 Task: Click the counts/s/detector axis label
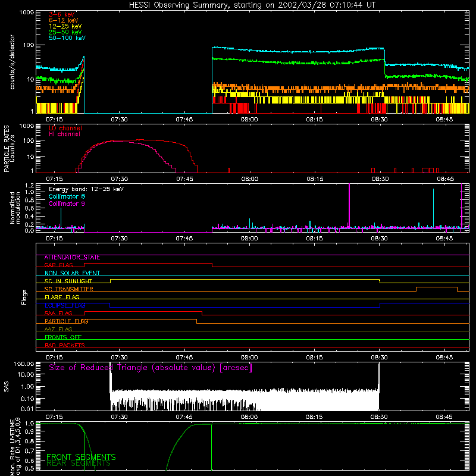12,62
